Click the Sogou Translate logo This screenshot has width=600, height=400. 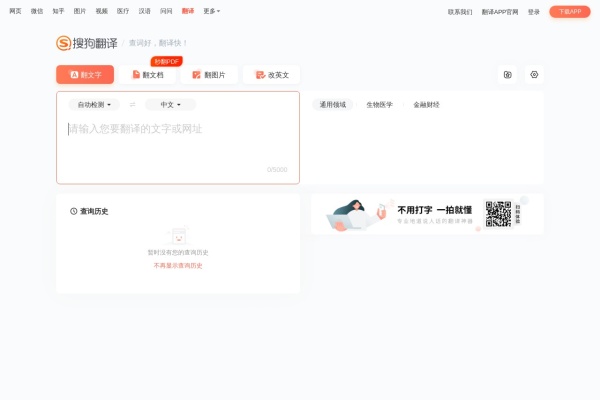pyautogui.click(x=87, y=43)
